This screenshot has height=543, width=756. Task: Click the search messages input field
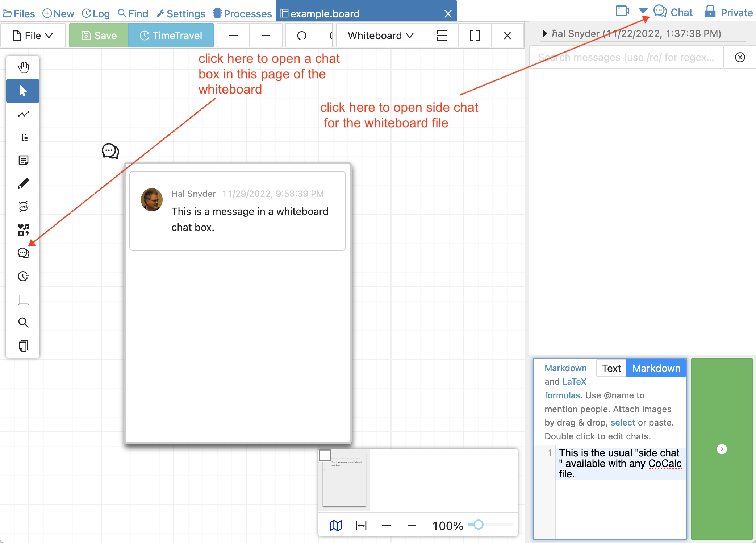point(626,57)
